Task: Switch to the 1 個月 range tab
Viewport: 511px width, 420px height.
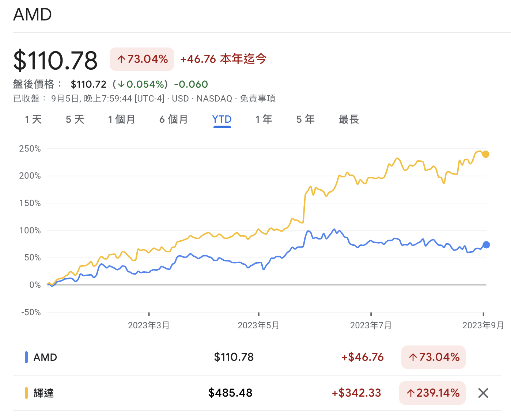Action: (121, 119)
